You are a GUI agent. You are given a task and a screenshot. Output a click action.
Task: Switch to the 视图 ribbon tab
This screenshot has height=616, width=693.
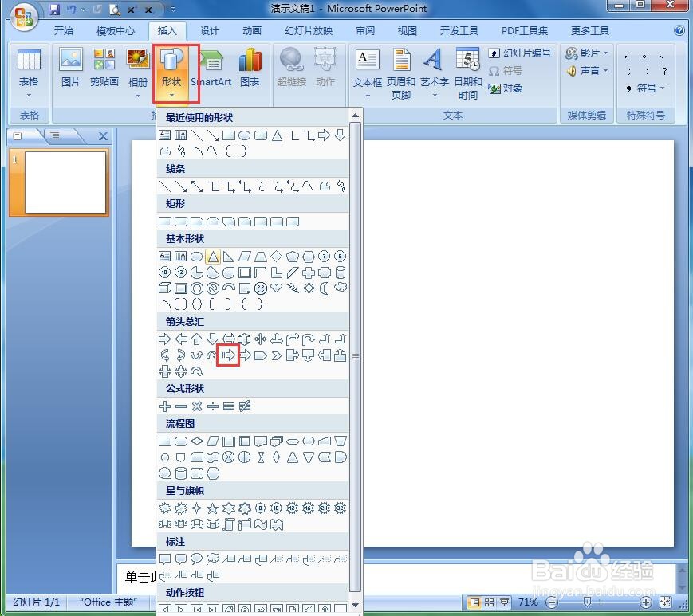click(407, 30)
